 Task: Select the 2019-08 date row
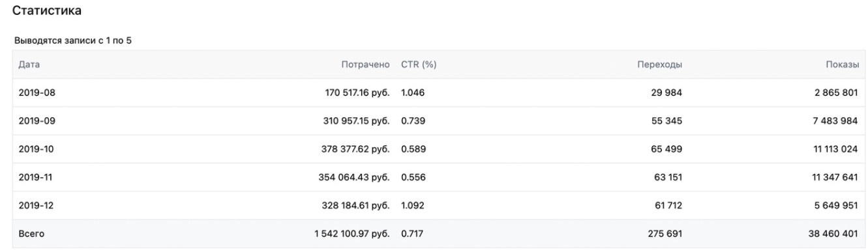pos(434,93)
